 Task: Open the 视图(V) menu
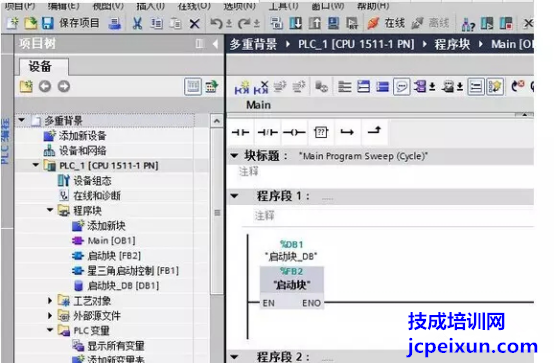108,6
